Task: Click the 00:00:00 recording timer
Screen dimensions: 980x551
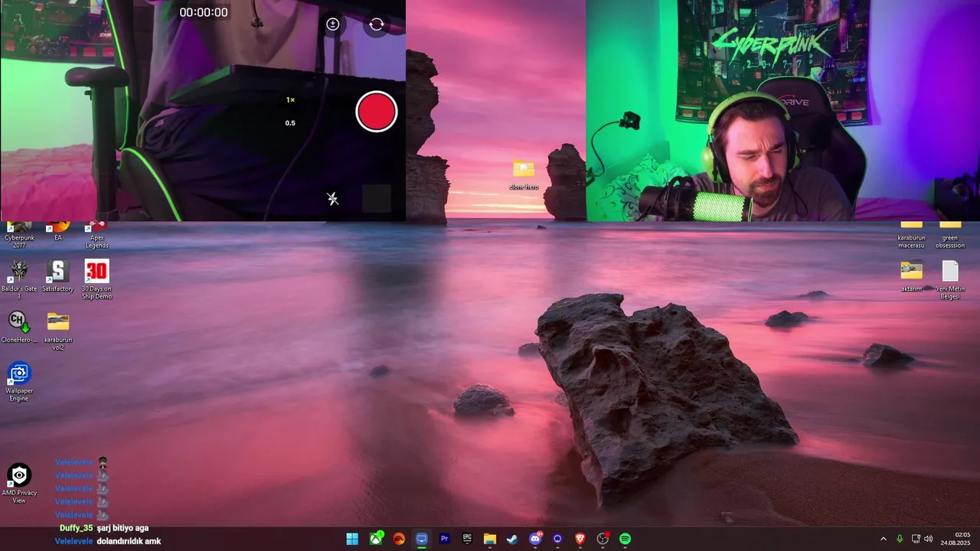Action: [x=204, y=12]
